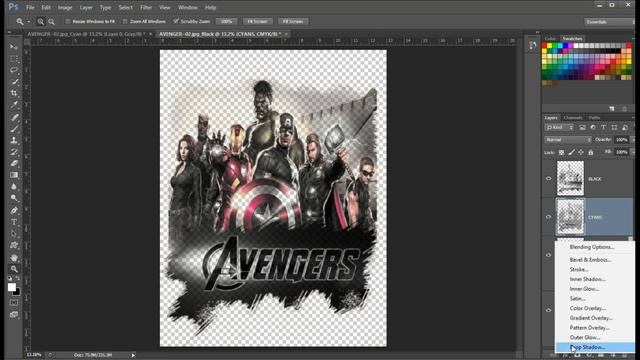Toggle Lock transparent pixels
Viewport: 640px width, 360px height.
pyautogui.click(x=561, y=152)
